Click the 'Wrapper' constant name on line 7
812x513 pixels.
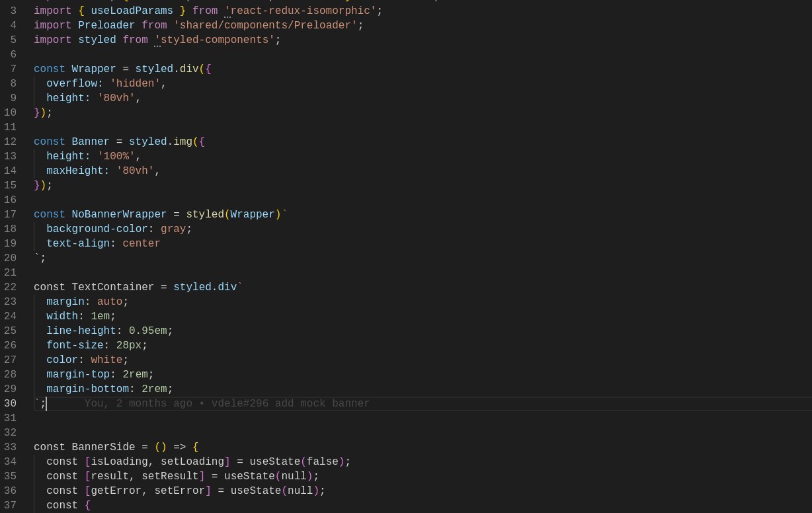click(94, 69)
